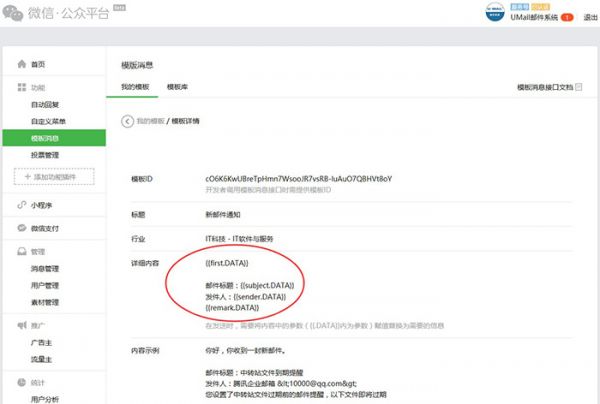Open 微信支付 in sidebar

point(45,228)
